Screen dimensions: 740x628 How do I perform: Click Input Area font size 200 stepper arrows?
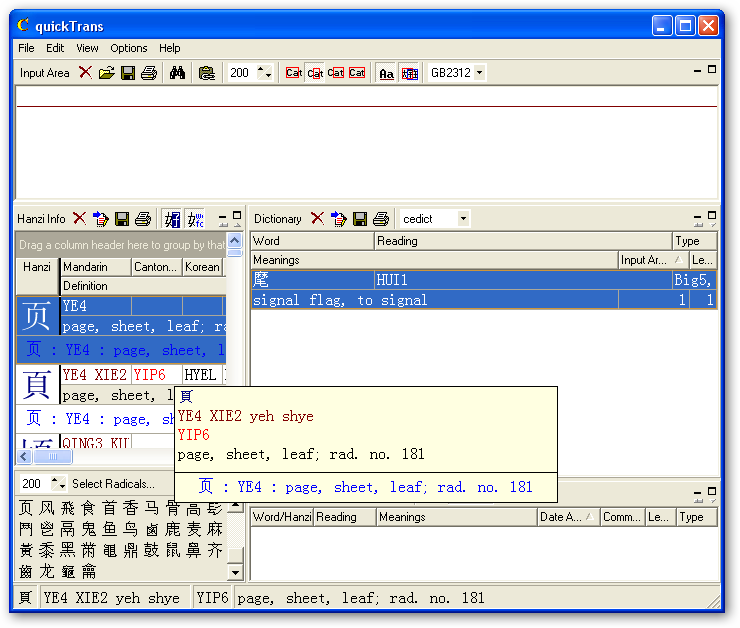[265, 73]
